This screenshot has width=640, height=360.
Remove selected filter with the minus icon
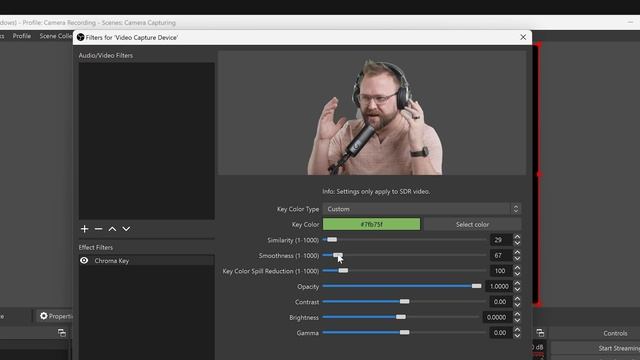pos(98,229)
